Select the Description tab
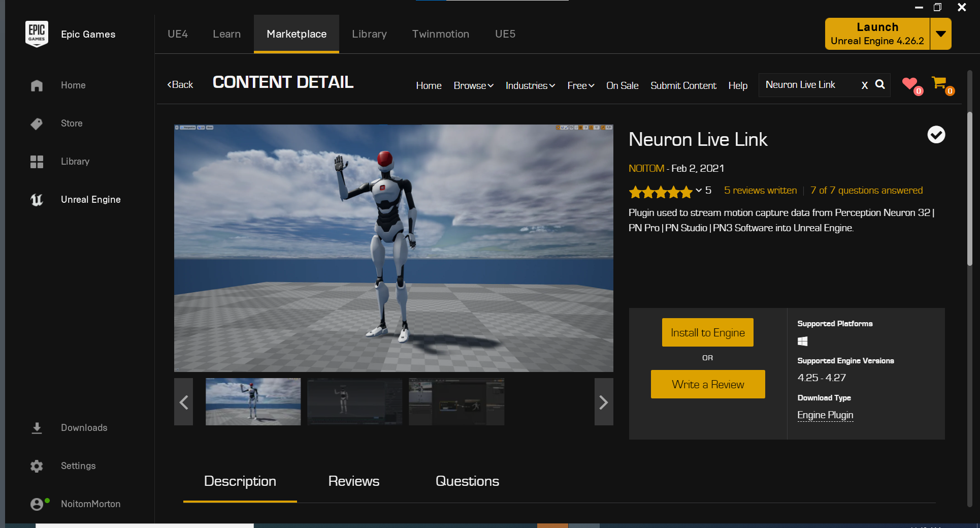Screen dimensions: 980x528 [x=240, y=482]
